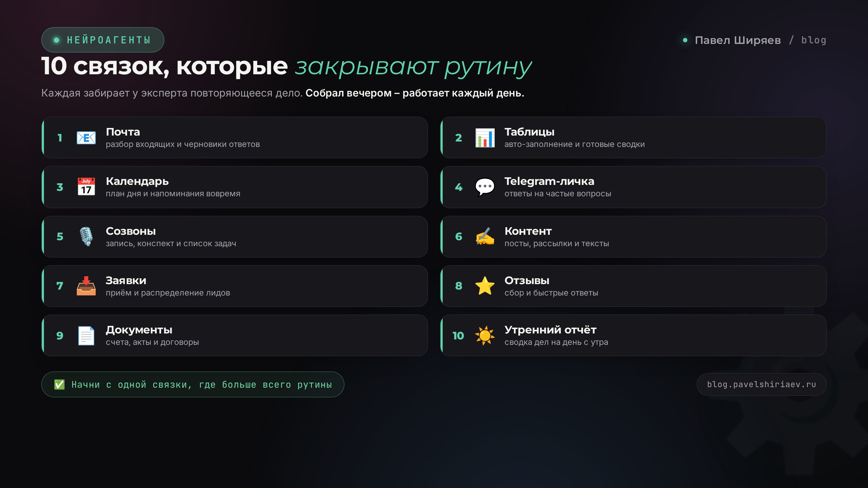This screenshot has height=488, width=868.
Task: Click the speech bubble icon for Telegram-личка
Action: [485, 187]
